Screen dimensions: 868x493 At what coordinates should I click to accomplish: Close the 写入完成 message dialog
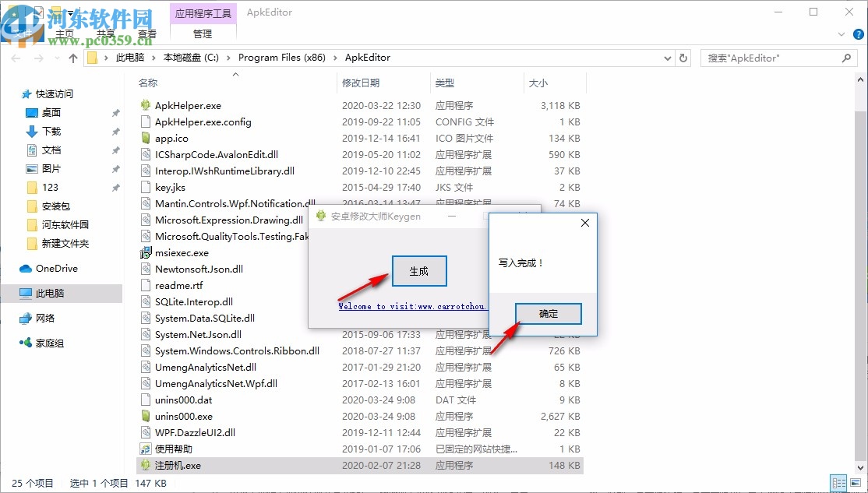(x=585, y=223)
